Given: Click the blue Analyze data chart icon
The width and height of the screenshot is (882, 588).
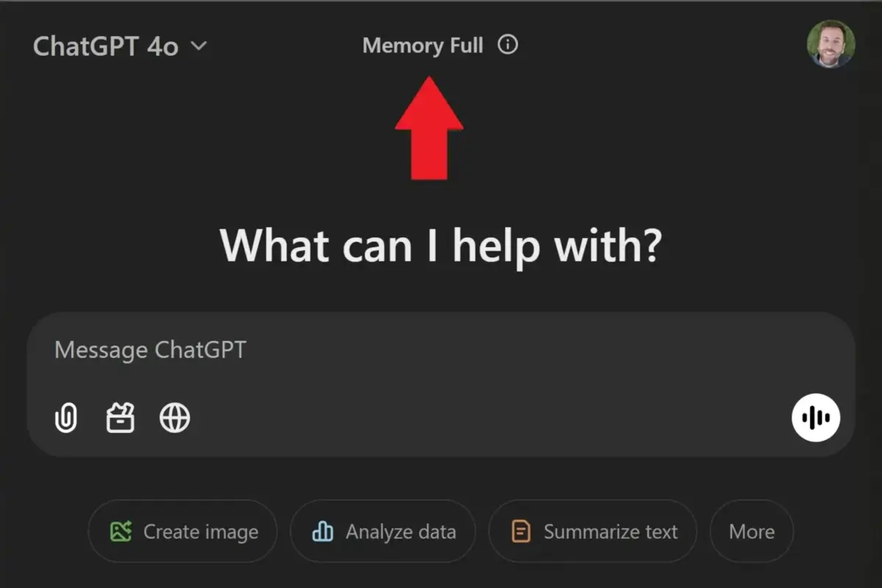Looking at the screenshot, I should (323, 531).
